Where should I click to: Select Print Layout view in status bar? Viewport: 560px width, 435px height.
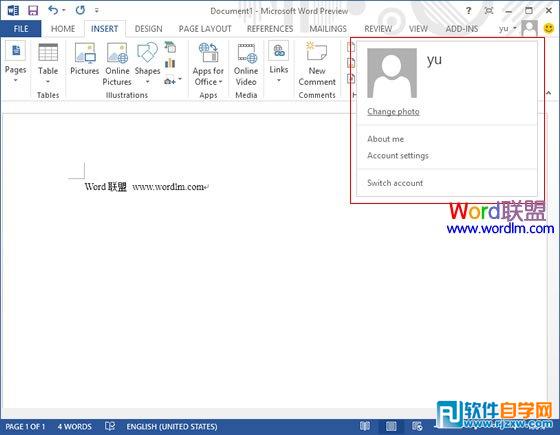click(x=391, y=426)
